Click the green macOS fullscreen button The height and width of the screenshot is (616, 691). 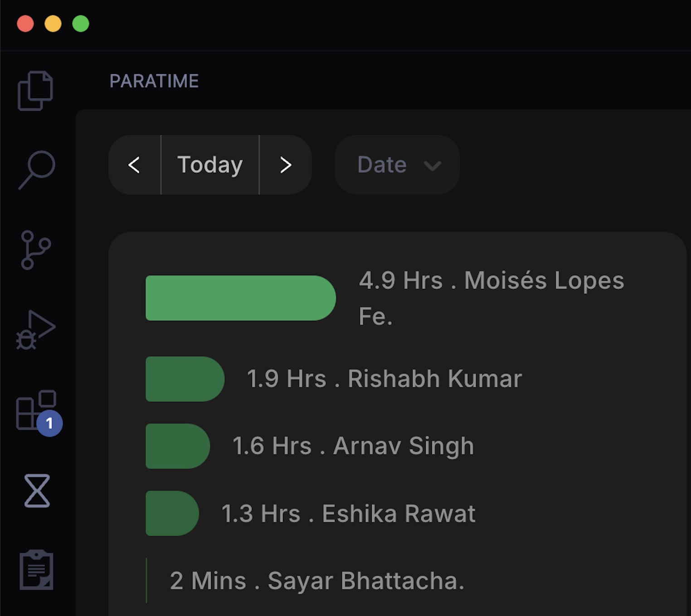81,24
